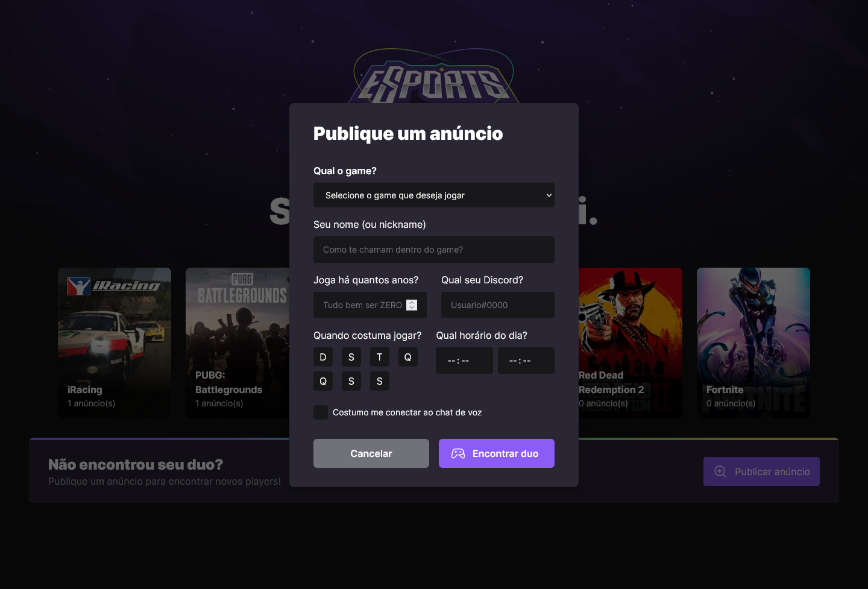Click the chevron on the game selector
The height and width of the screenshot is (589, 868).
tap(549, 195)
